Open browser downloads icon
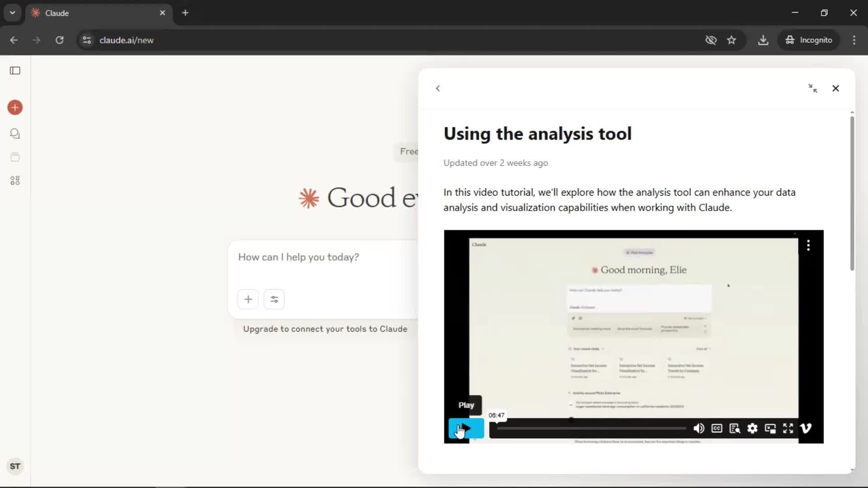The height and width of the screenshot is (488, 868). [x=763, y=40]
